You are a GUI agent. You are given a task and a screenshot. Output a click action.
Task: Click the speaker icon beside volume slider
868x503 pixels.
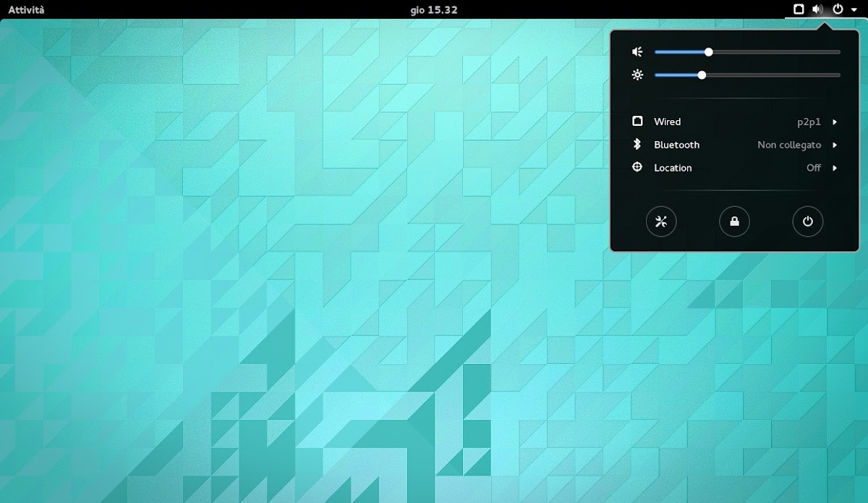point(637,52)
